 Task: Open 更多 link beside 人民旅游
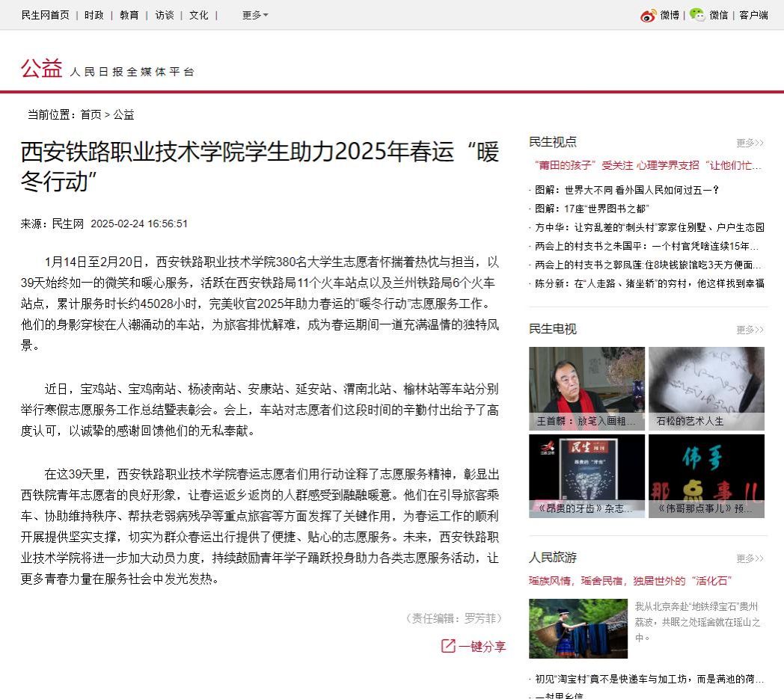(x=750, y=558)
